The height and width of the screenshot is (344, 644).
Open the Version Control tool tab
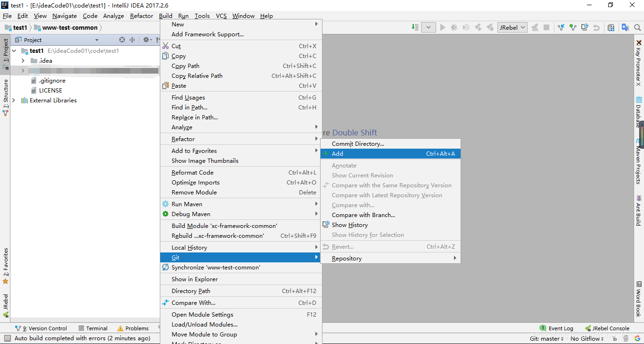tap(41, 328)
